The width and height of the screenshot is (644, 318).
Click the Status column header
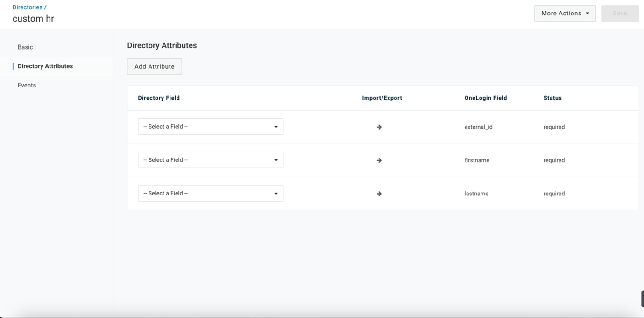pos(552,98)
